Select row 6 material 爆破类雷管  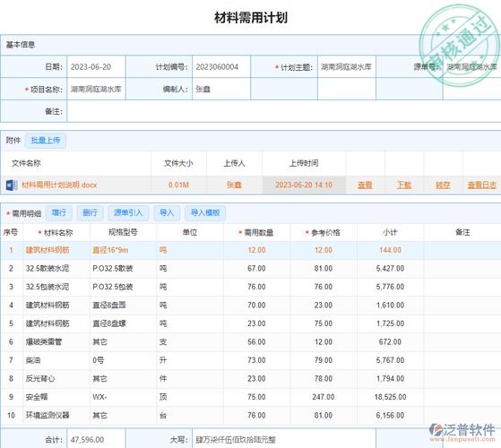pyautogui.click(x=44, y=342)
